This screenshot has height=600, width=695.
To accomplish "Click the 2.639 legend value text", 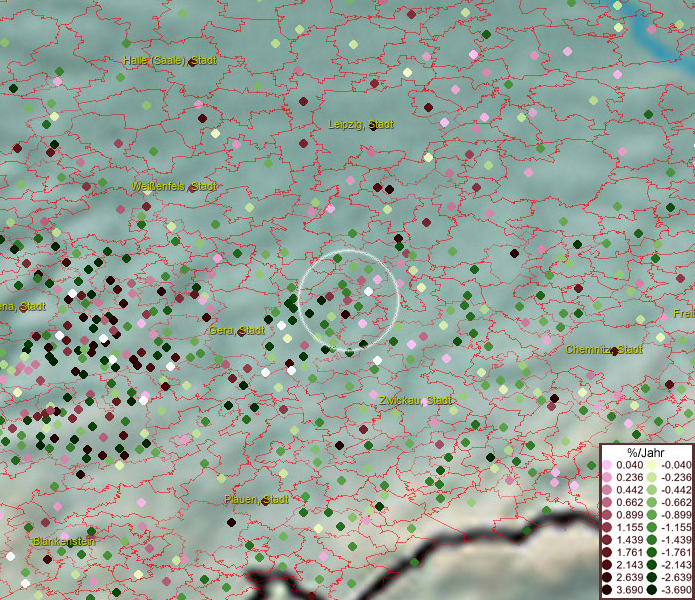I will [x=629, y=578].
